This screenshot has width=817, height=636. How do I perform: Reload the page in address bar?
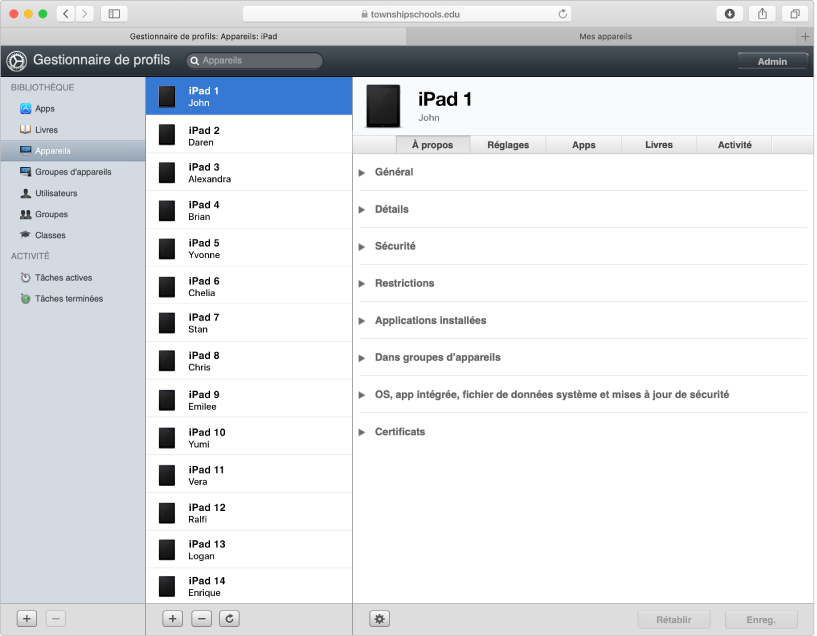pos(562,14)
